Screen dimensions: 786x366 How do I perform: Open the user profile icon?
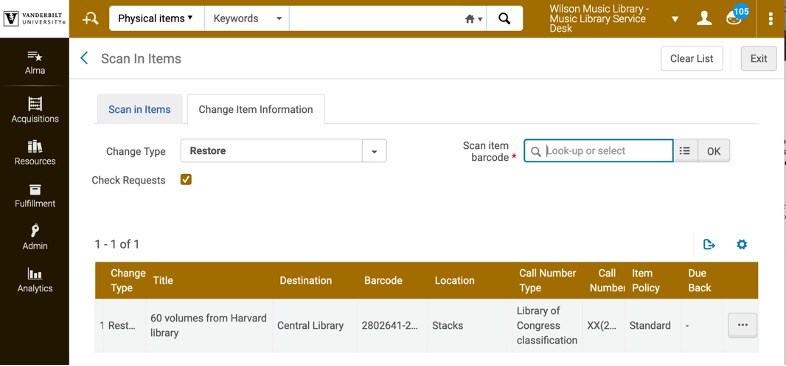704,19
